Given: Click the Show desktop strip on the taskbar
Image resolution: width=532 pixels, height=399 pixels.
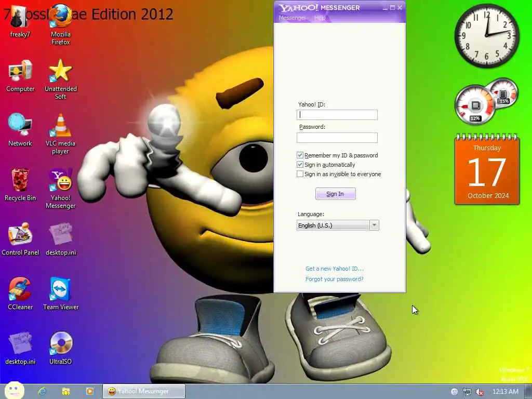Looking at the screenshot, I should pos(528,392).
